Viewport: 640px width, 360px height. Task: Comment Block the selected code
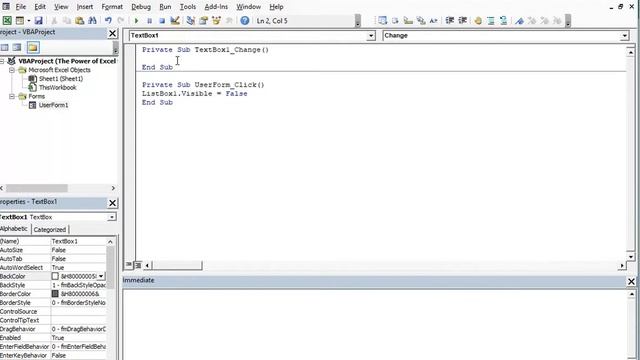pyautogui.click(x=491, y=20)
